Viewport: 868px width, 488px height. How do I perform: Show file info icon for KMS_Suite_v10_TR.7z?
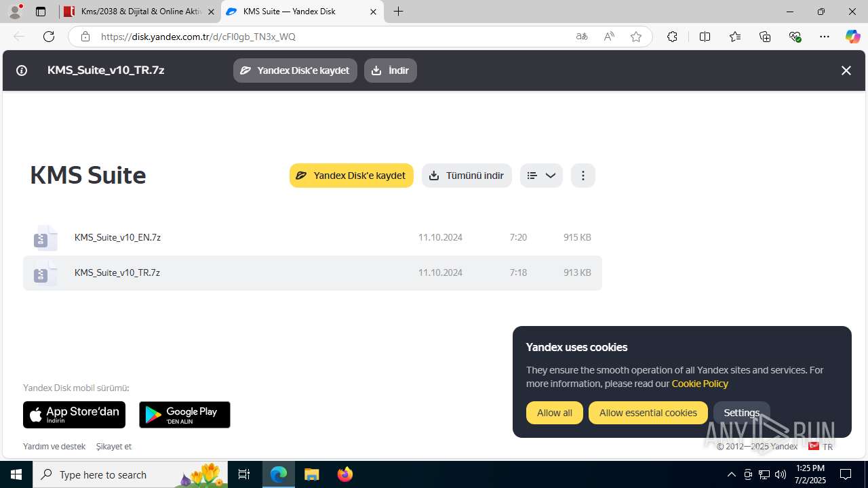(22, 70)
